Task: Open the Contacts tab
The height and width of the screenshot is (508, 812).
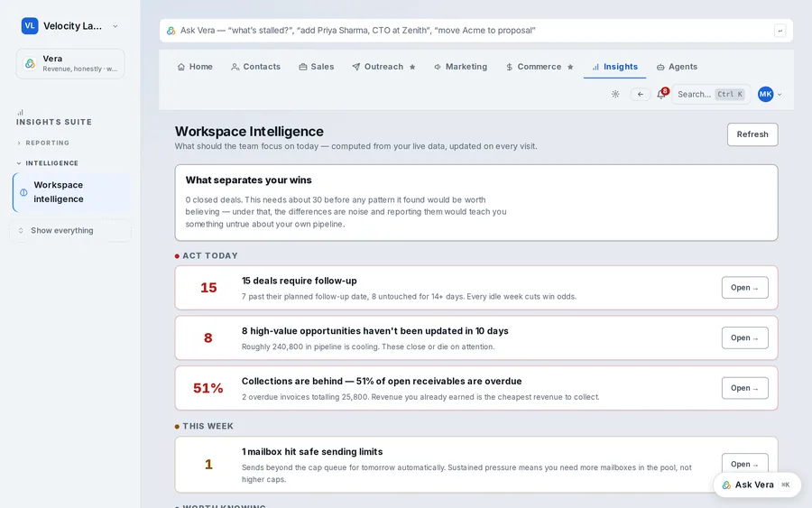Action: (256, 67)
